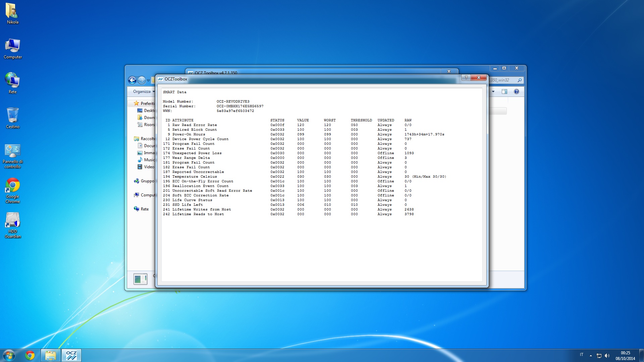This screenshot has height=362, width=644.
Task: Open the Organizza menu in Explorer
Action: pos(144,92)
